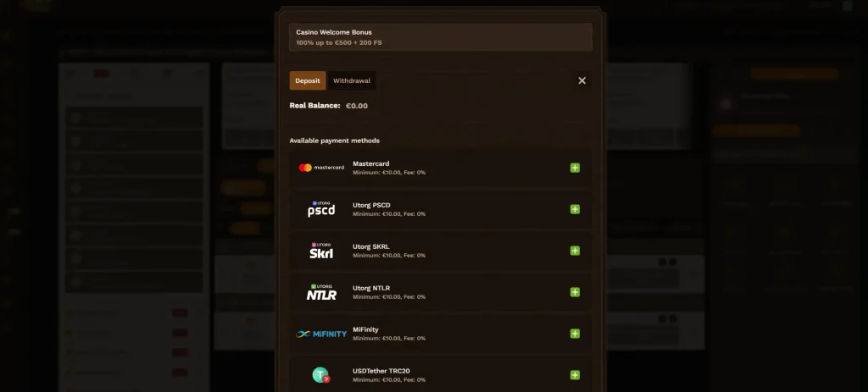The height and width of the screenshot is (392, 868).
Task: Select the MiFinity name text
Action: coord(365,329)
